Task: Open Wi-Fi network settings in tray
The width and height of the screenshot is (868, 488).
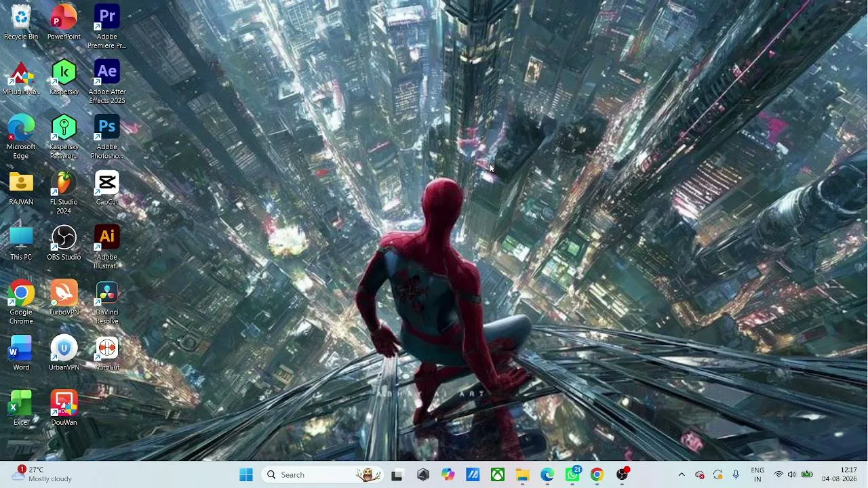Action: click(x=778, y=475)
